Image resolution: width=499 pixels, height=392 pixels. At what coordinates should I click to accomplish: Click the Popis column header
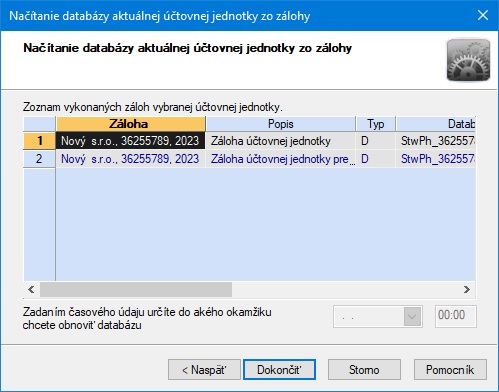click(281, 124)
